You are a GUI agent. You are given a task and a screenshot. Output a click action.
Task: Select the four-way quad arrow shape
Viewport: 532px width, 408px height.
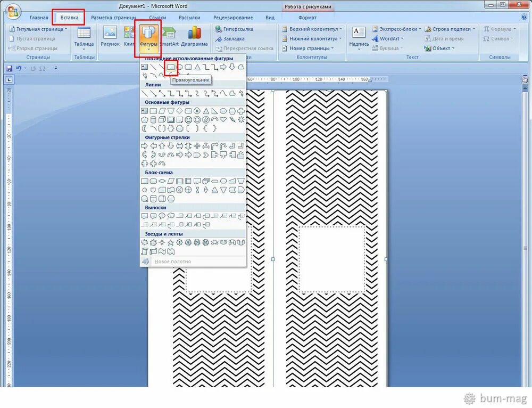197,146
